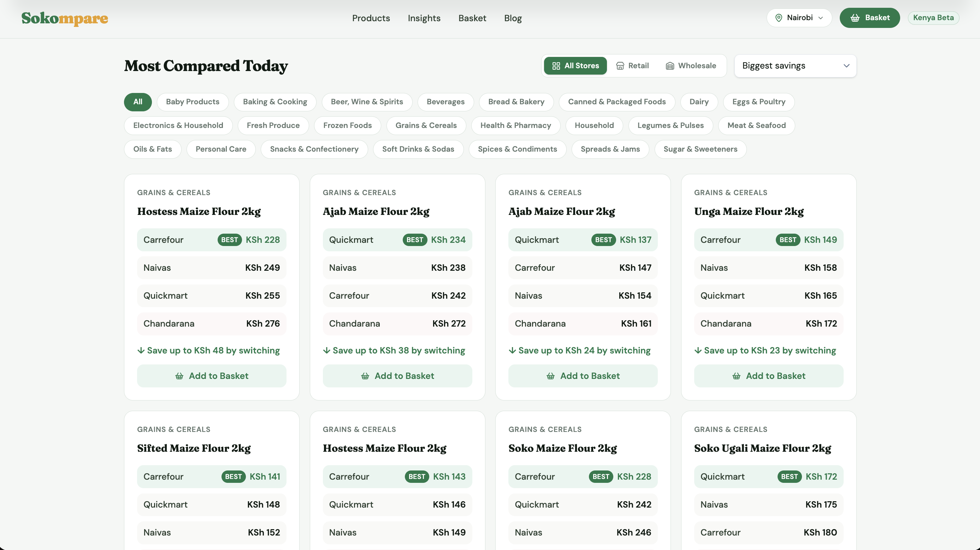
Task: Click the Kenya Beta badge
Action: [933, 18]
